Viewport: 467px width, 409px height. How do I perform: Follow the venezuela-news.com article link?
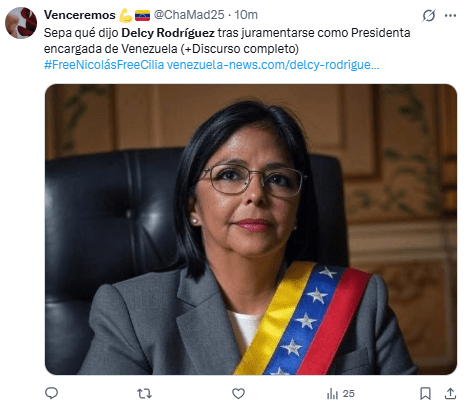[x=273, y=65]
